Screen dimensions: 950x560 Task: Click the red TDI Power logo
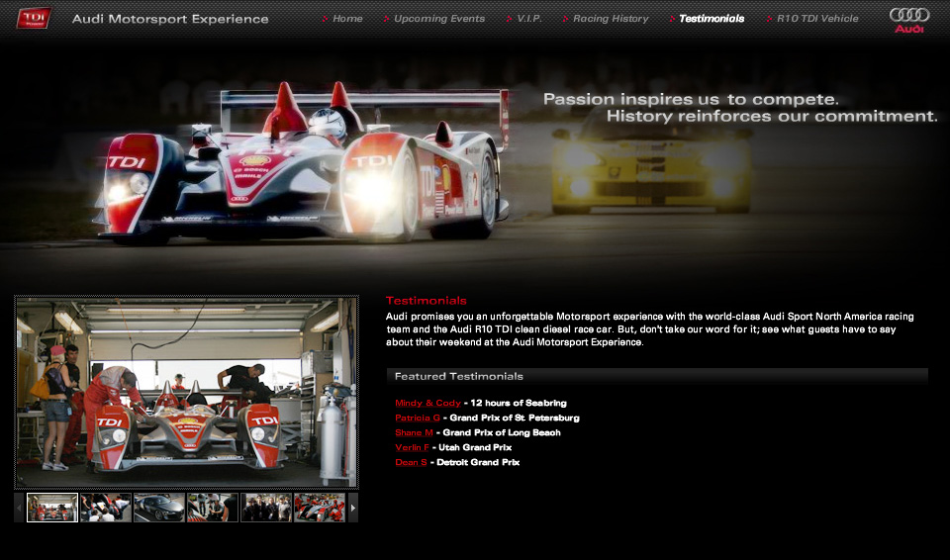34,18
